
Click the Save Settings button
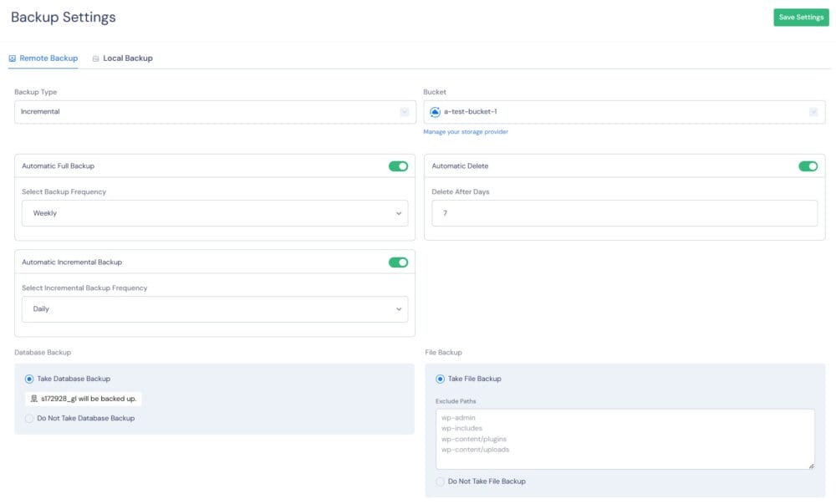pyautogui.click(x=801, y=17)
